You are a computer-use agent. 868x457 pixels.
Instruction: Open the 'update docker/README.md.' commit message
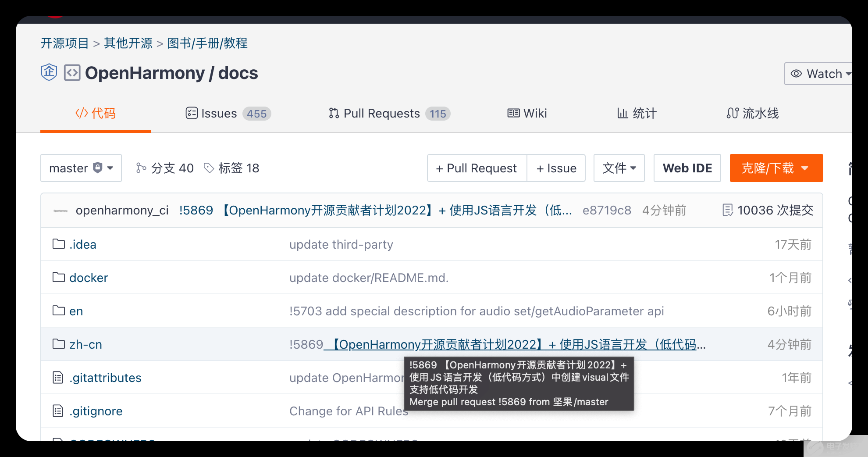(x=369, y=278)
